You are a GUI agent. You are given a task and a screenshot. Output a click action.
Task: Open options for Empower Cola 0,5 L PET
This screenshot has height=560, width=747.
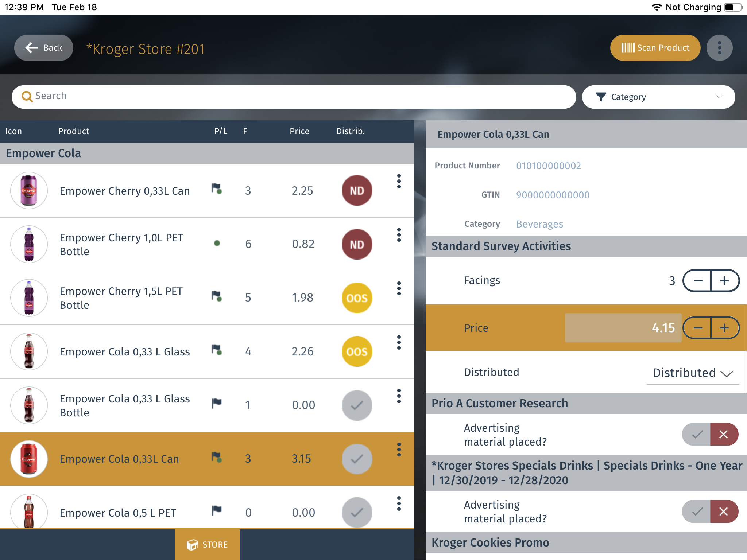(399, 503)
